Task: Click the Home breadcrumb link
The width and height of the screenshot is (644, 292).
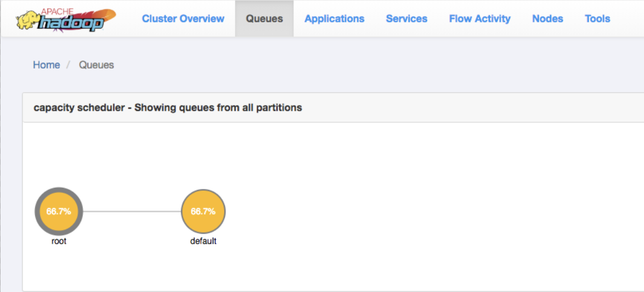Action: tap(46, 65)
